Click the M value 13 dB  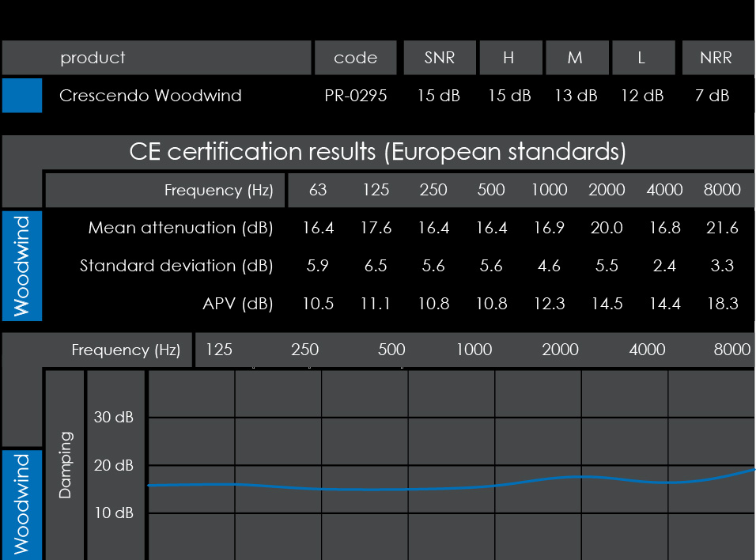click(576, 96)
